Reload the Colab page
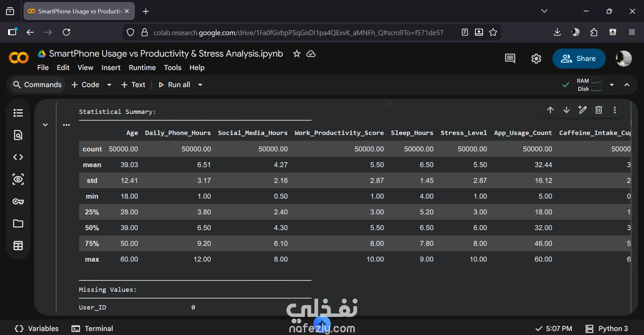Viewport: 644px width, 335px height. [66, 32]
